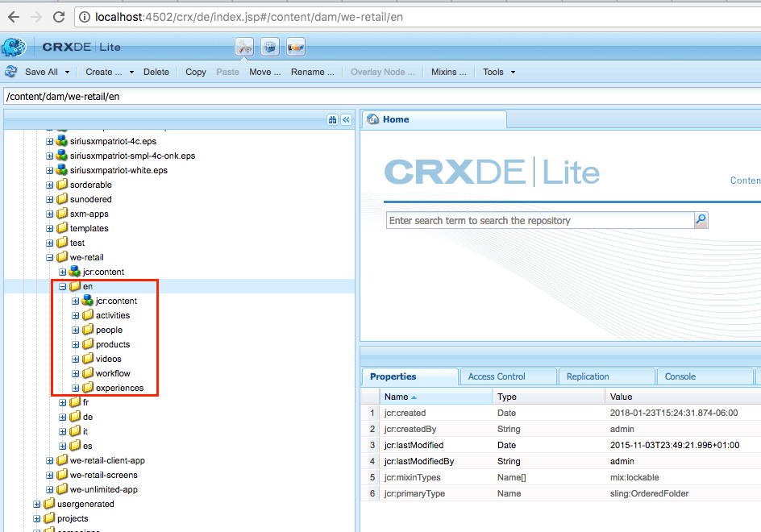Click the CRXDE globe logo in the header

(14, 47)
